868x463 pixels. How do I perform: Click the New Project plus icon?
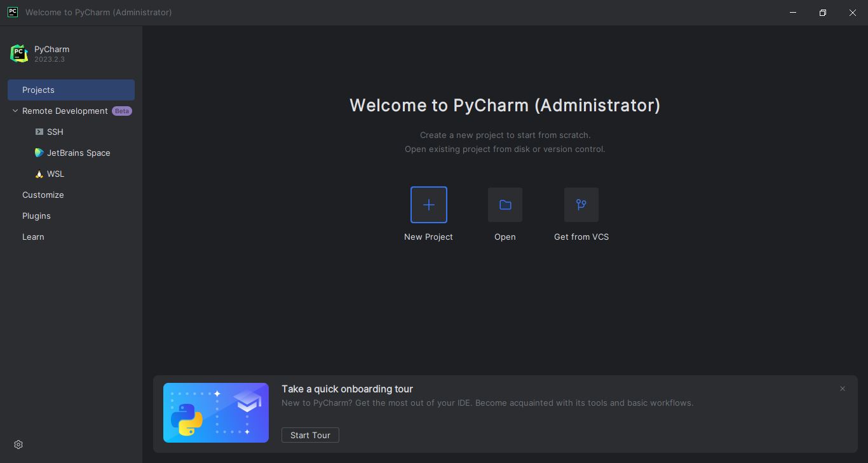(x=429, y=205)
